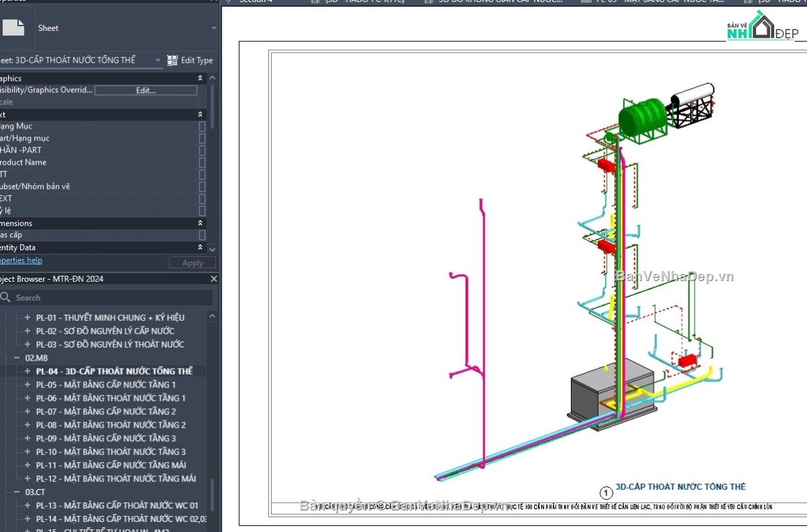
Task: Expand the PL-04 sheet node
Action: 28,371
